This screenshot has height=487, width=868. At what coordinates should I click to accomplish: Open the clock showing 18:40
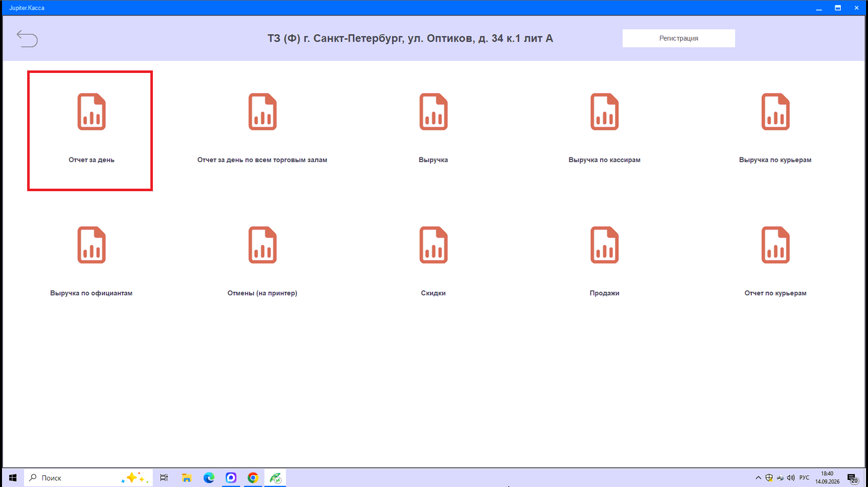[827, 478]
